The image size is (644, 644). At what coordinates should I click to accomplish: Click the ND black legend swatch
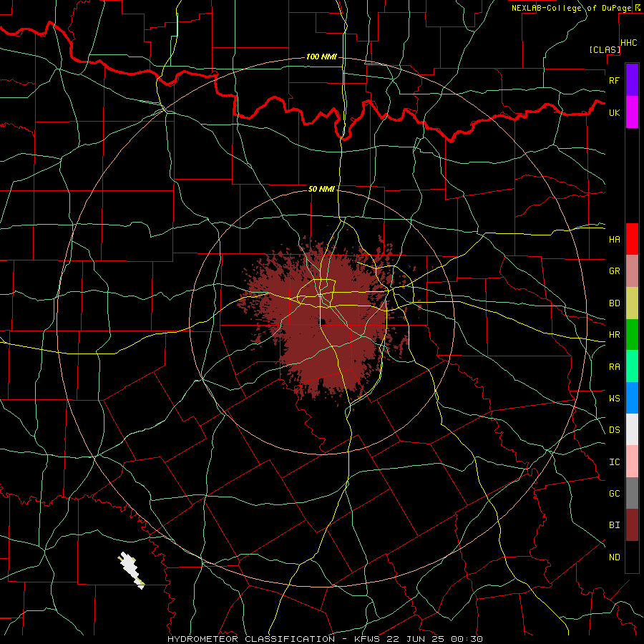(x=632, y=557)
